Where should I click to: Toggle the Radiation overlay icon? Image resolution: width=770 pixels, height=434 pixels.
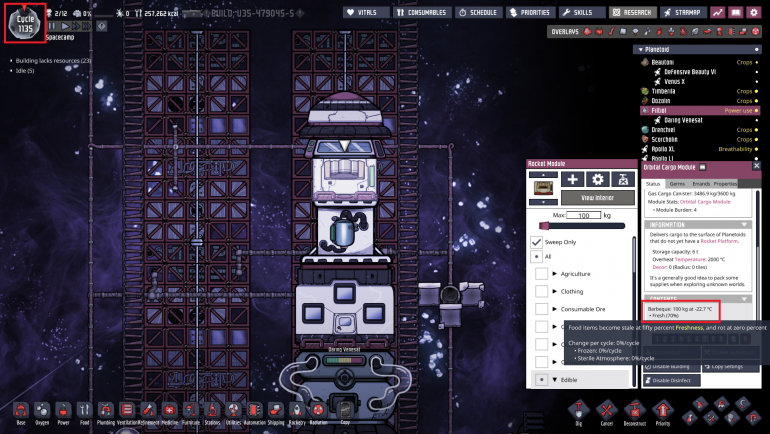coord(756,31)
